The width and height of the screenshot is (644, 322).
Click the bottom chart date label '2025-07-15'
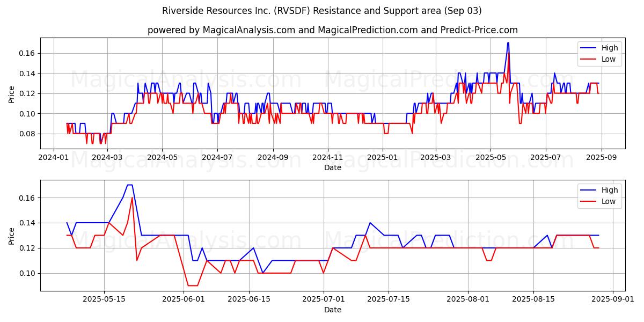pyautogui.click(x=389, y=300)
